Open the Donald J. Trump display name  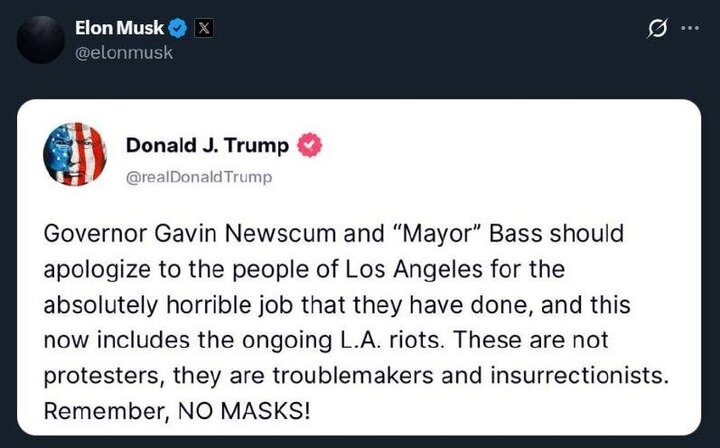pos(207,145)
